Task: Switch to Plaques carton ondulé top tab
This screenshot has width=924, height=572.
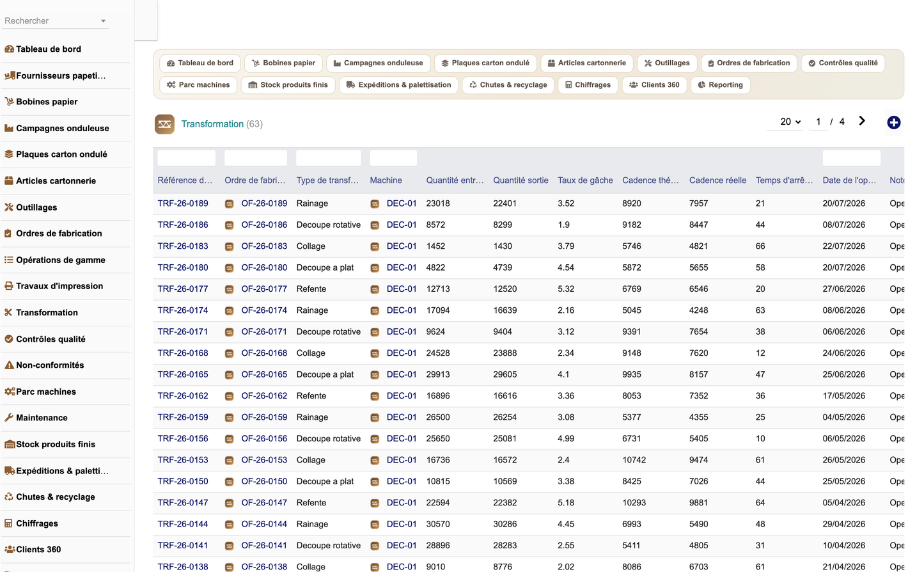Action: [486, 63]
